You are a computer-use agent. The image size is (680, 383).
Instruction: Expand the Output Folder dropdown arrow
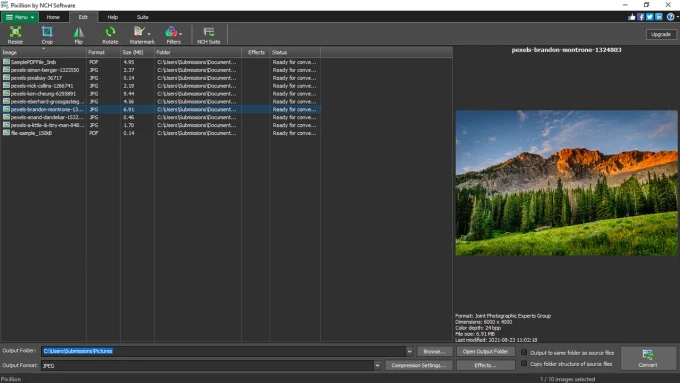[409, 351]
